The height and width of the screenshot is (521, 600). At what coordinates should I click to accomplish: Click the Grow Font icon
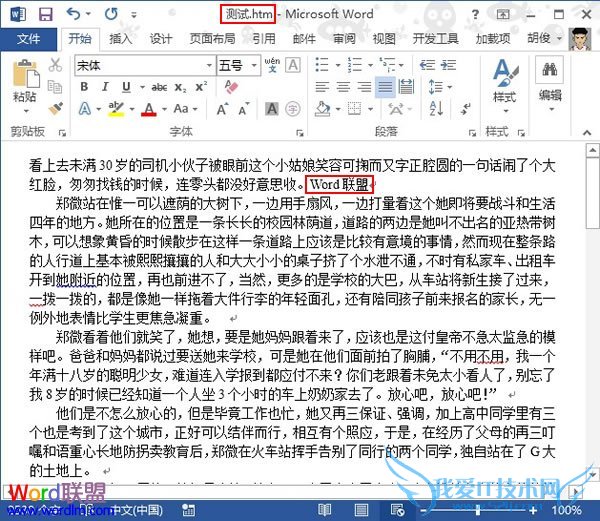coord(222,109)
